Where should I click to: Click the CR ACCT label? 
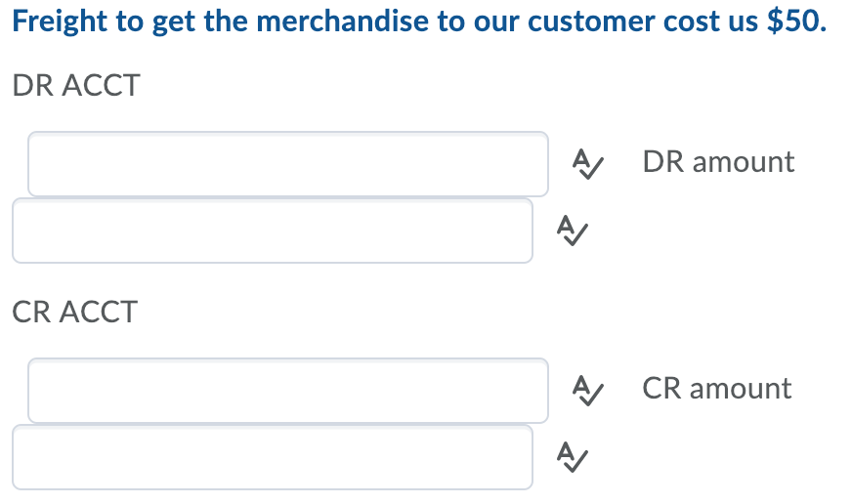(75, 313)
